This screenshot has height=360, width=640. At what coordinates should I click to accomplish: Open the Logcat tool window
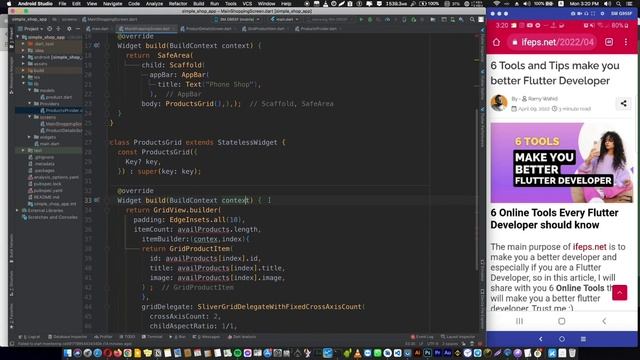[x=29, y=337]
